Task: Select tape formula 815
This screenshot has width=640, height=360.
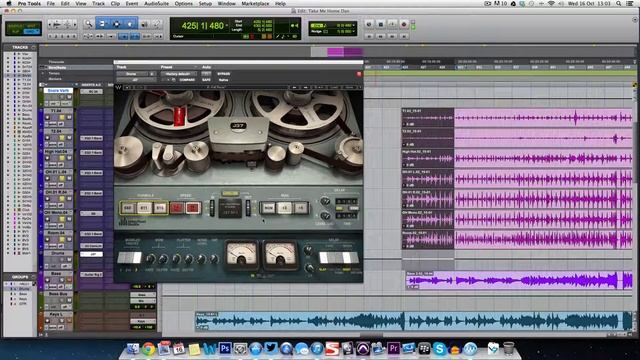Action: (160, 208)
